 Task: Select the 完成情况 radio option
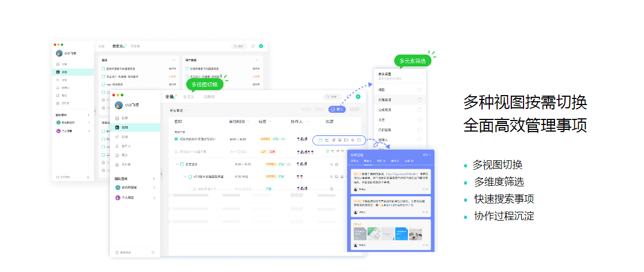pos(420,109)
